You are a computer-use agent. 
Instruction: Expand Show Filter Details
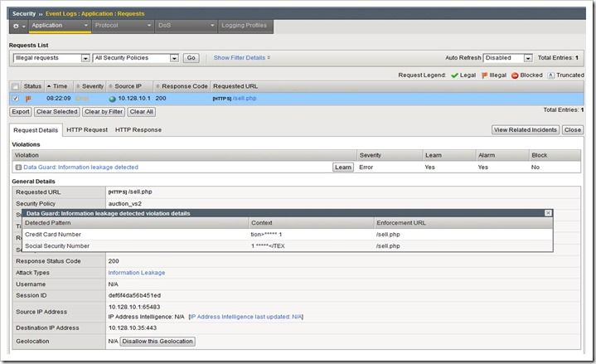click(x=242, y=58)
